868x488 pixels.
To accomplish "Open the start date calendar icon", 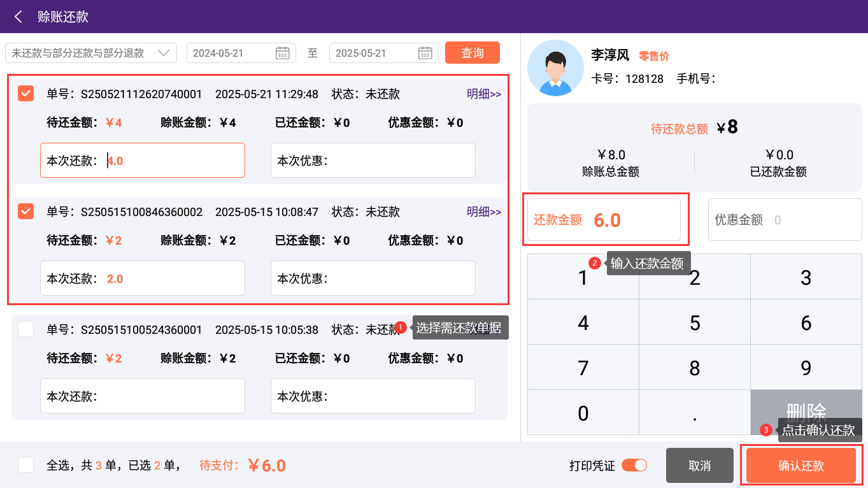I will tap(283, 53).
